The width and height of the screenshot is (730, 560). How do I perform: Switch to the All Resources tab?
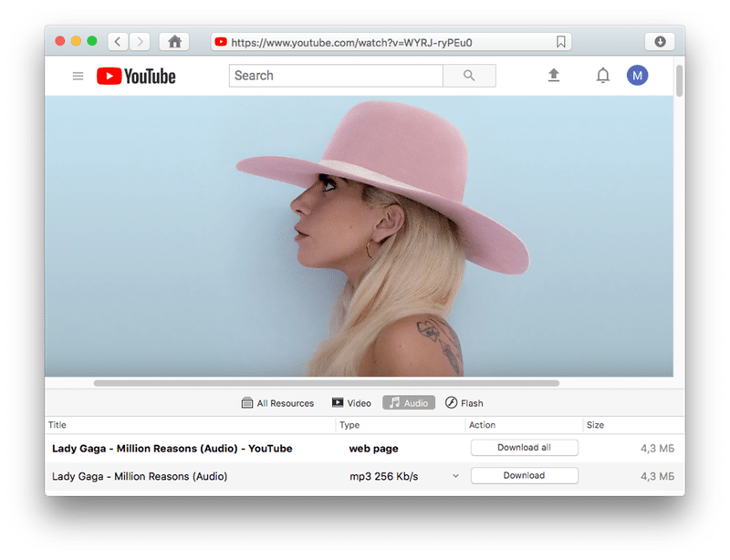coord(277,402)
